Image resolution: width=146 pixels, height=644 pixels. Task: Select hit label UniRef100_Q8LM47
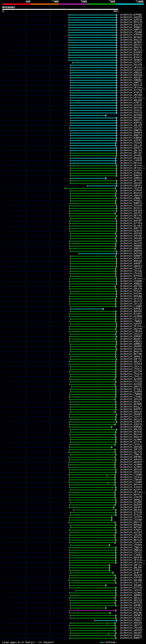[x=131, y=633]
